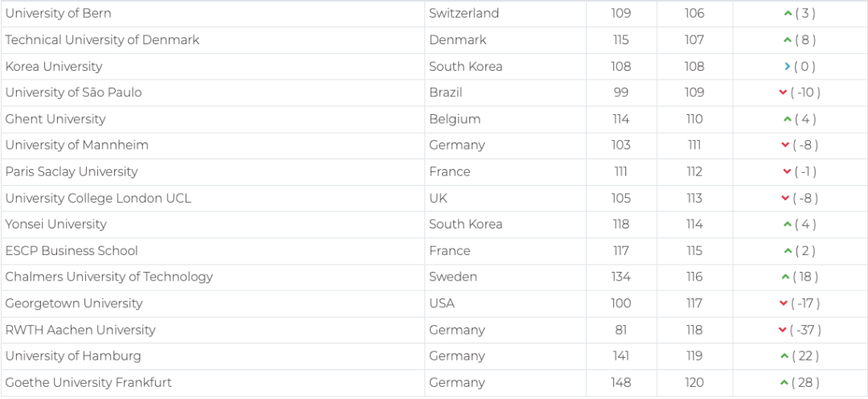Image resolution: width=868 pixels, height=399 pixels.
Task: Click the green up arrow for Ghent University
Action: point(788,119)
